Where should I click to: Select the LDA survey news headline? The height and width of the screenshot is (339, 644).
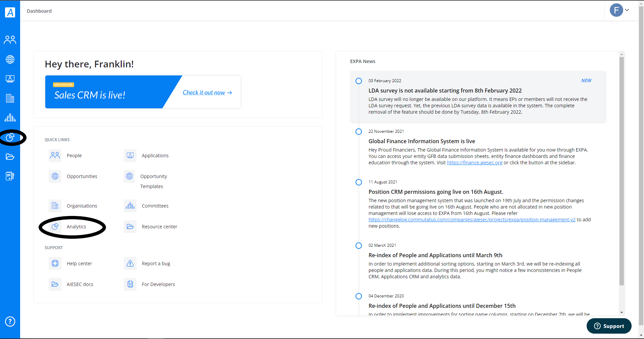[x=445, y=91]
